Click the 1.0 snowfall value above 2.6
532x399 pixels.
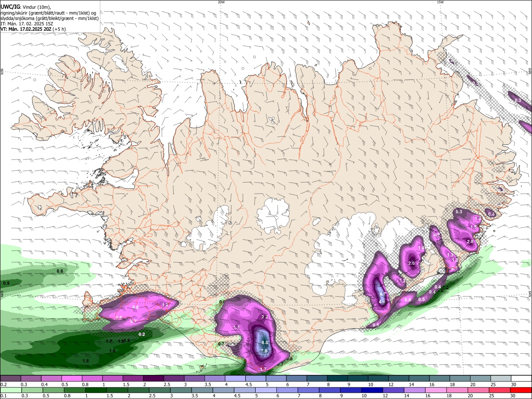(x=421, y=248)
